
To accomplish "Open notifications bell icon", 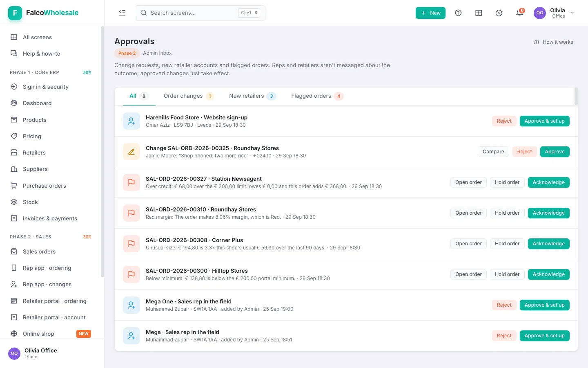I will (x=519, y=13).
